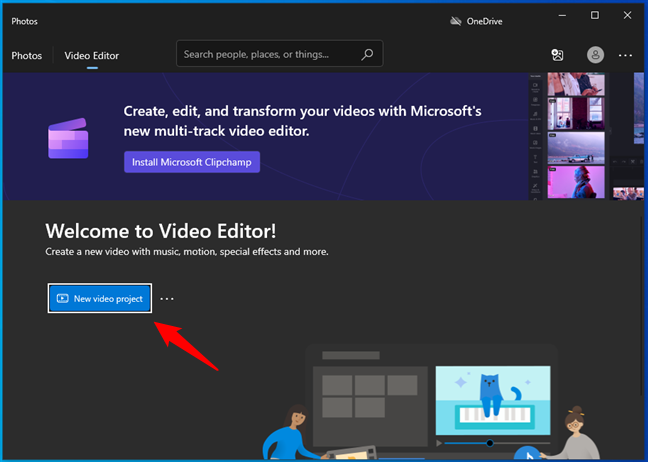Click the 'Create a new video with music' subtitle
Screen dimensions: 648x462
(187, 252)
